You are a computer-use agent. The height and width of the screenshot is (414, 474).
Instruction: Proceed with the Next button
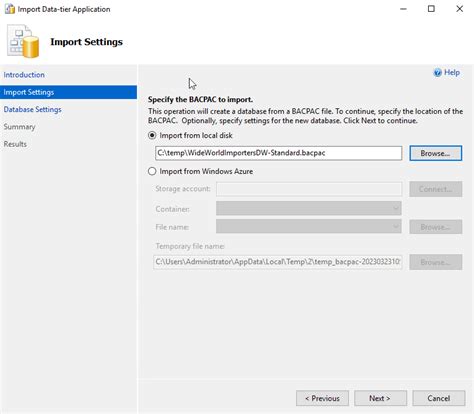380,398
